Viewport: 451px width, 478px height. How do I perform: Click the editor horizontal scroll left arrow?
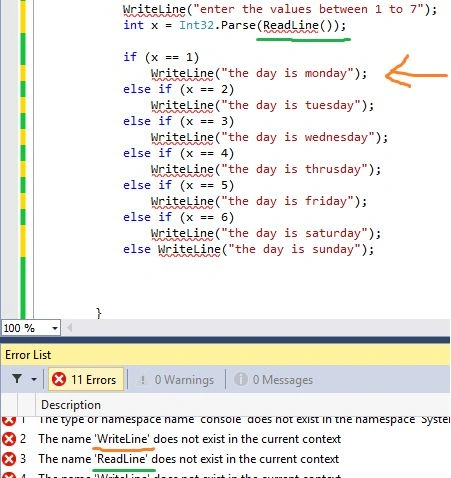(x=69, y=328)
